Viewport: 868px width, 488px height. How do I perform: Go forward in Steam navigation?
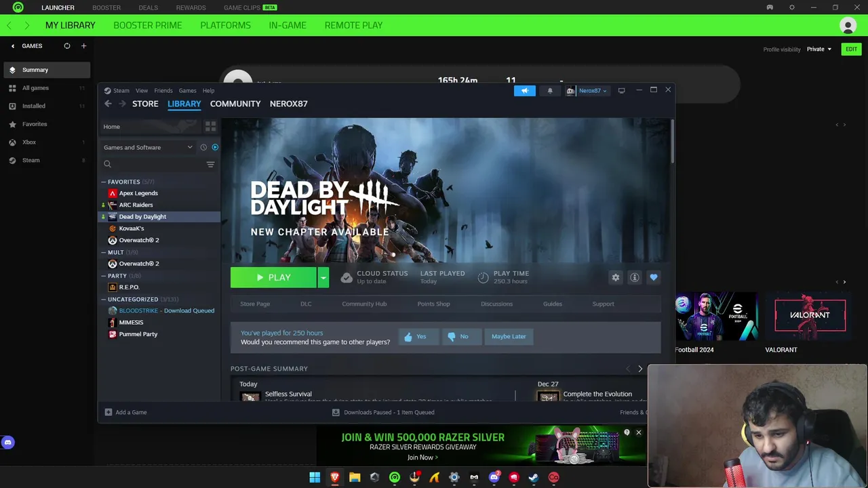(122, 104)
